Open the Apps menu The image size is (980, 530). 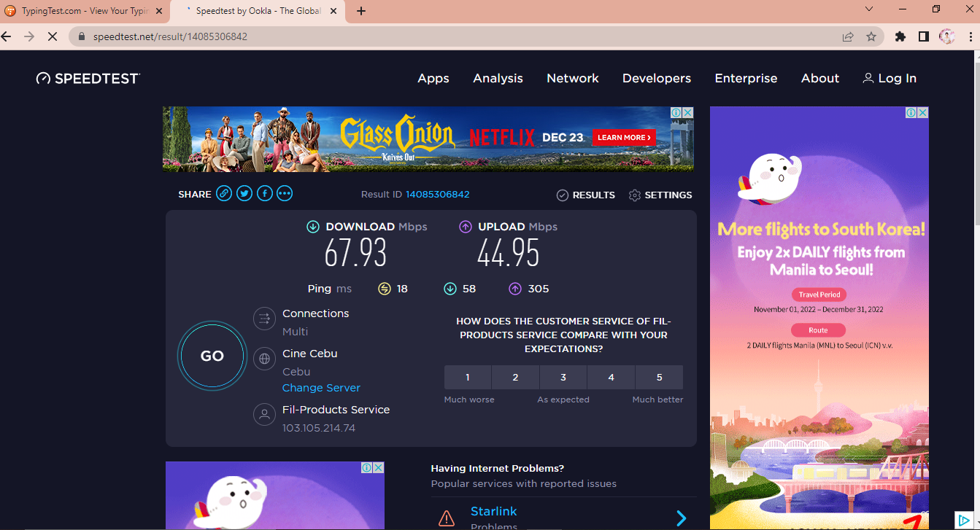tap(433, 78)
